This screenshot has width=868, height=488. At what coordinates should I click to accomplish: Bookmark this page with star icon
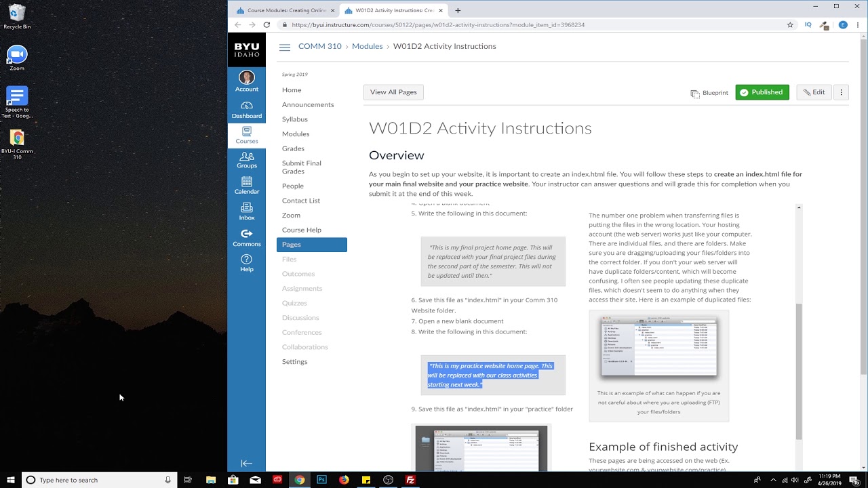[x=790, y=25]
